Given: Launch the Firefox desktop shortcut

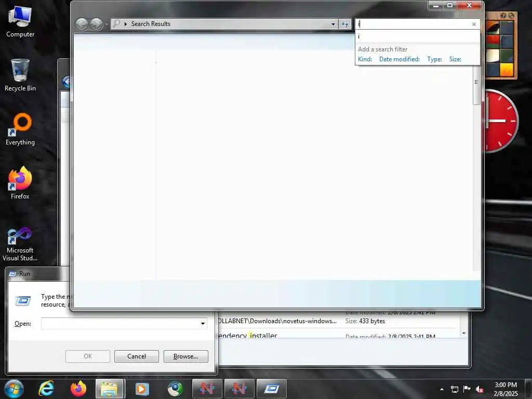Looking at the screenshot, I should click(20, 183).
